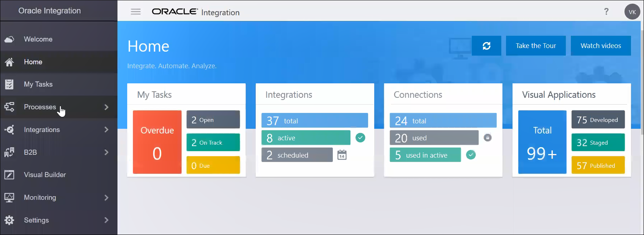644x235 pixels.
Task: Open the VK user avatar menu
Action: [x=632, y=12]
